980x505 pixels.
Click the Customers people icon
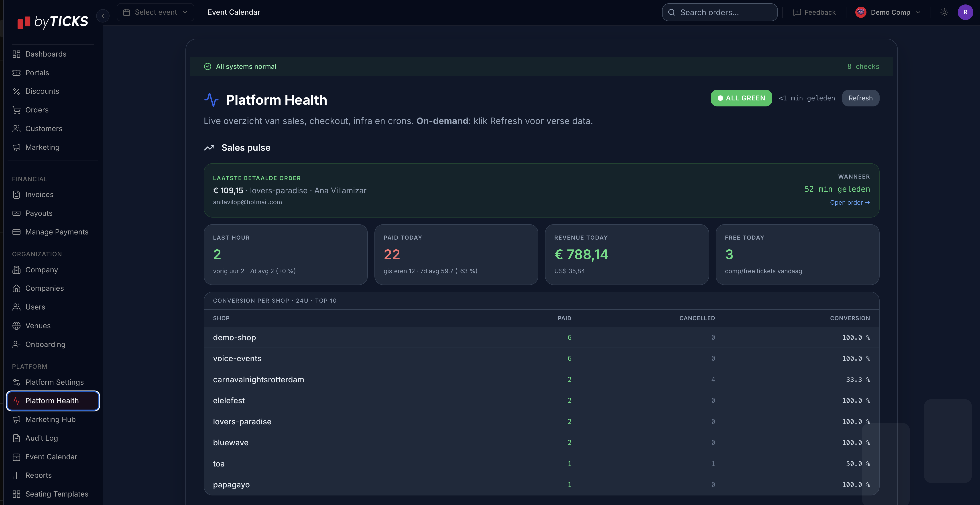[x=16, y=129]
